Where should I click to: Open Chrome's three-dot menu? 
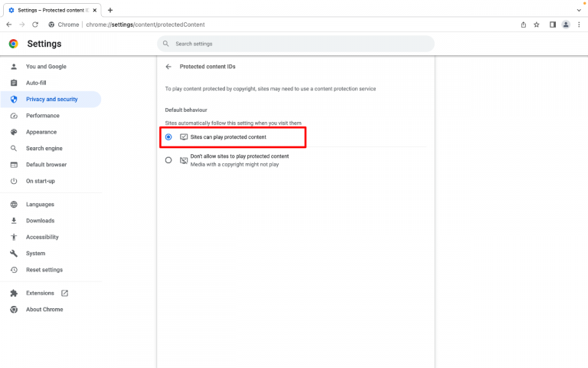click(x=579, y=25)
